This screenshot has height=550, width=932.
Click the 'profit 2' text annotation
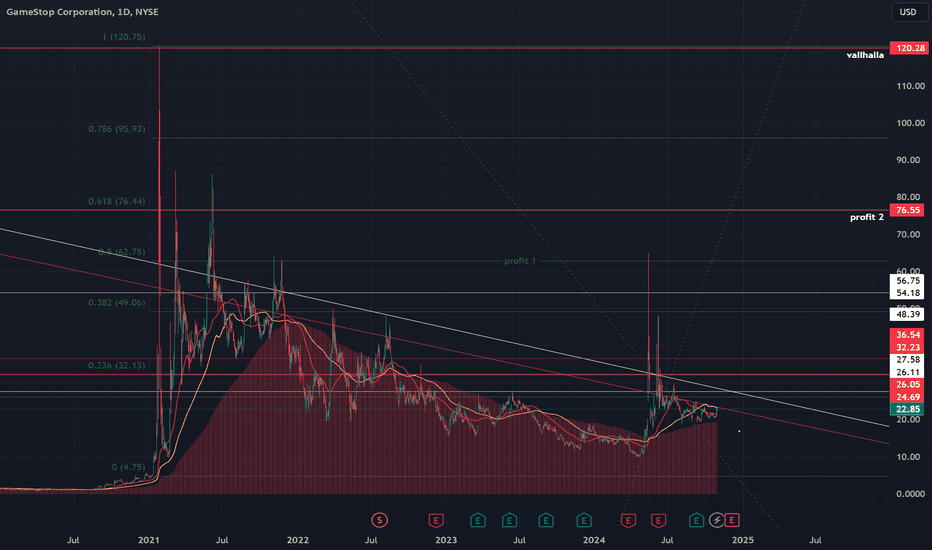tap(867, 217)
